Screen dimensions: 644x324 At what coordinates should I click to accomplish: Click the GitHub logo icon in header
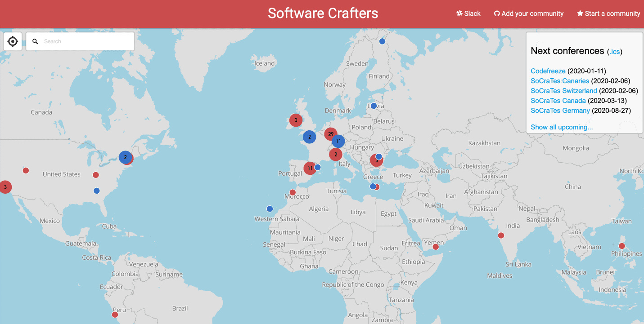497,13
